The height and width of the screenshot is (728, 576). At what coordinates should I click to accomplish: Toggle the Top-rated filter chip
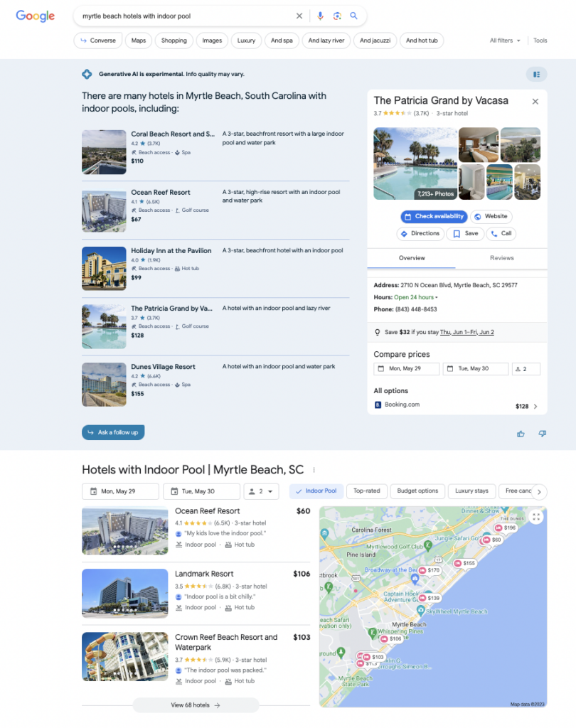coord(366,491)
